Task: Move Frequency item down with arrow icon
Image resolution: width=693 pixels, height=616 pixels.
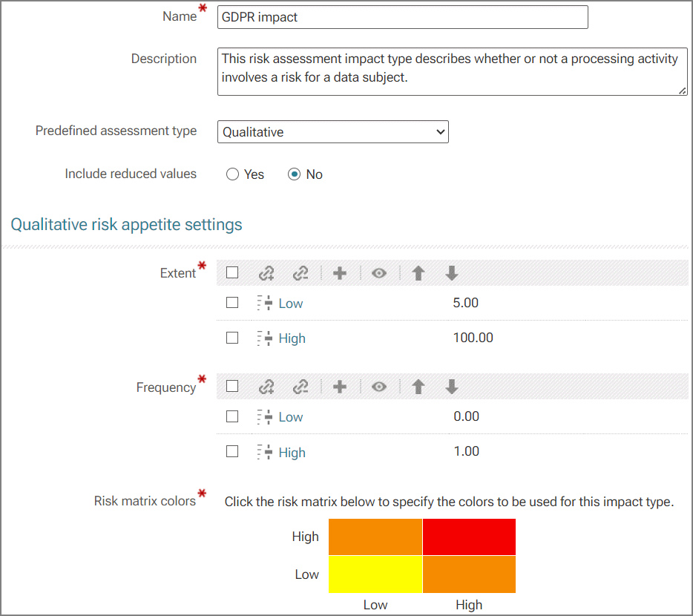Action: 452,387
